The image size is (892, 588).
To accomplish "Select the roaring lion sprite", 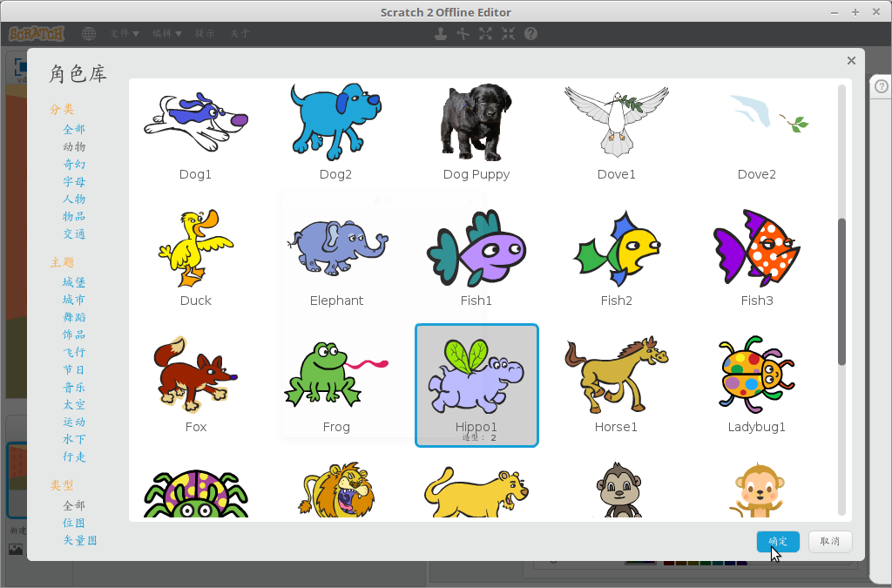I will pos(335,489).
